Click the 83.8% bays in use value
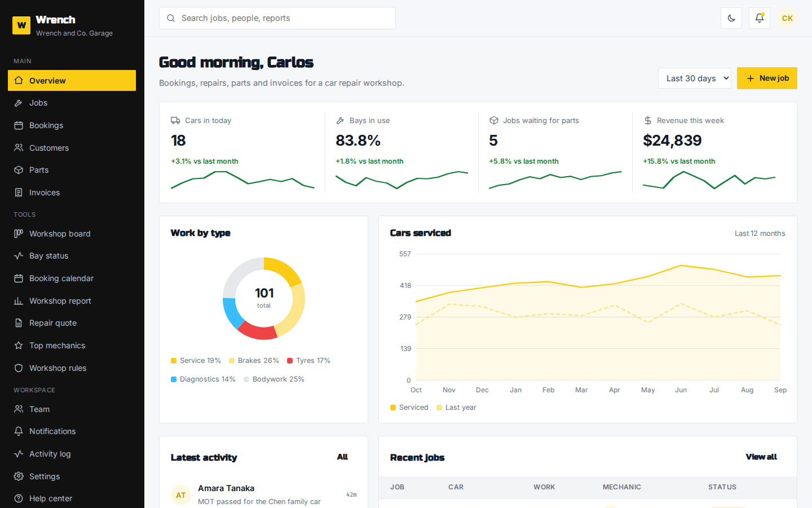Viewport: 812px width, 508px height. (358, 141)
